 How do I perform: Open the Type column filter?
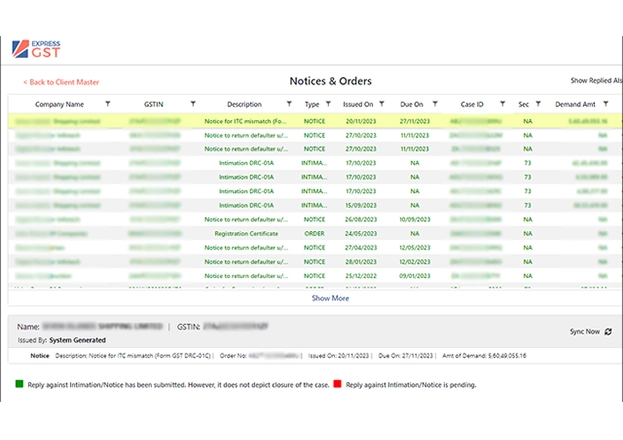point(331,104)
